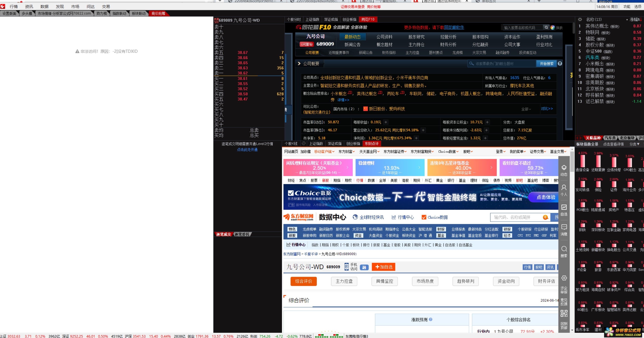
Task: Expand 东方财富期货 dropdown
Action: pos(422,152)
